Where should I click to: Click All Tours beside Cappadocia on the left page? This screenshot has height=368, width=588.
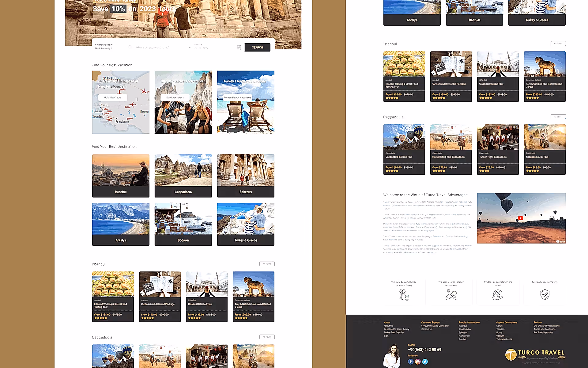[x=267, y=337]
